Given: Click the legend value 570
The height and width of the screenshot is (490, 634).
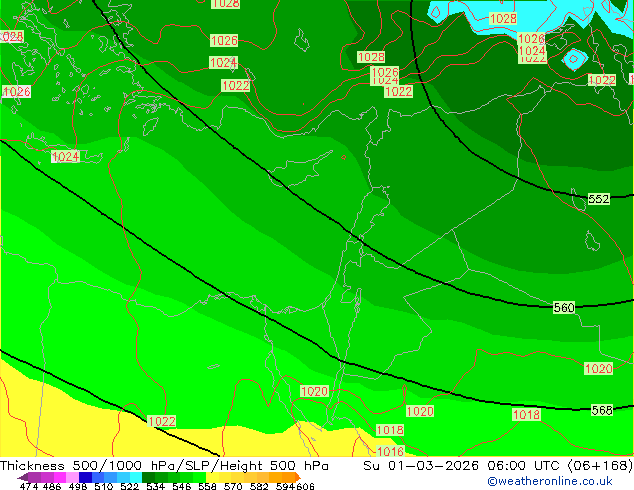Looking at the screenshot, I should [233, 486].
